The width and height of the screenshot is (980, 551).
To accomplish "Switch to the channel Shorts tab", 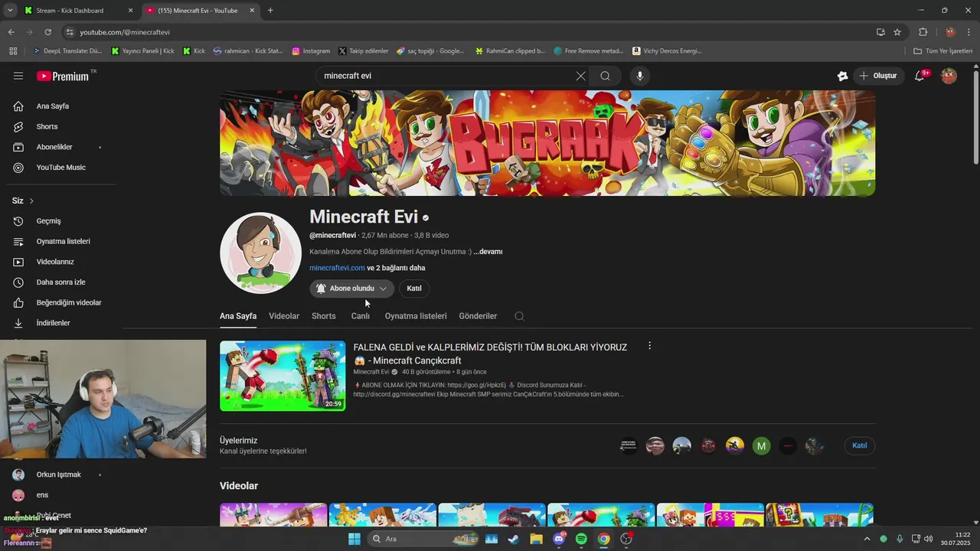I will [324, 316].
